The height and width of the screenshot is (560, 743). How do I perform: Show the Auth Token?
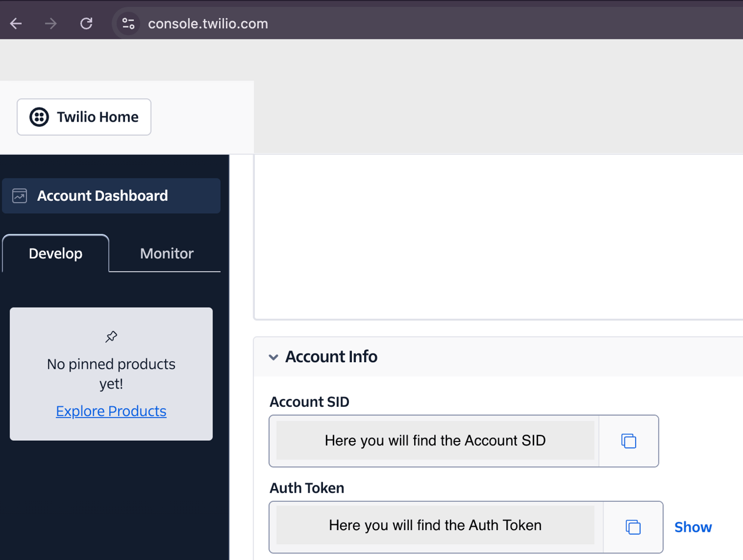[693, 527]
